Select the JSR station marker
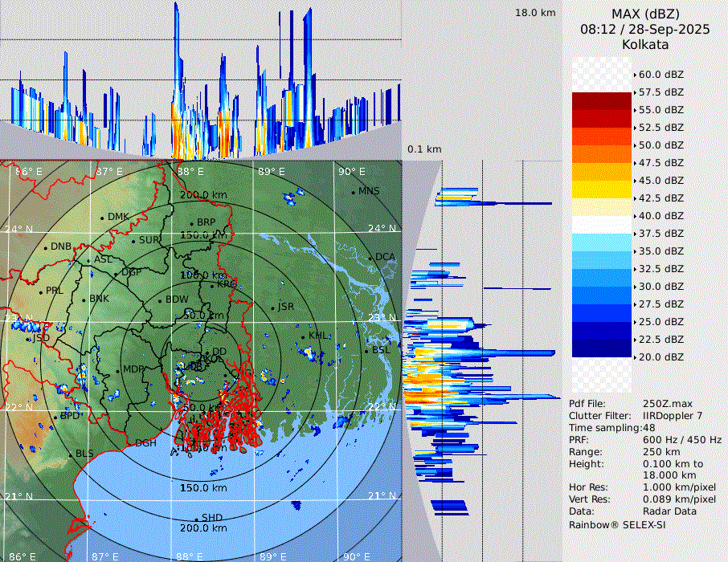The width and height of the screenshot is (728, 562). click(272, 307)
